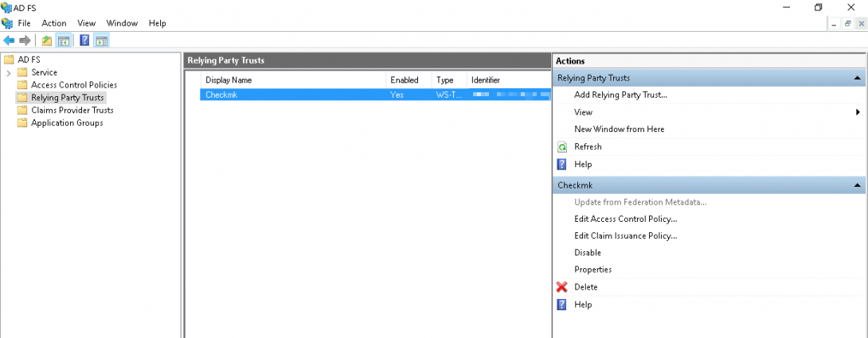Click the Up one level folder icon
The height and width of the screenshot is (338, 868).
[x=47, y=41]
